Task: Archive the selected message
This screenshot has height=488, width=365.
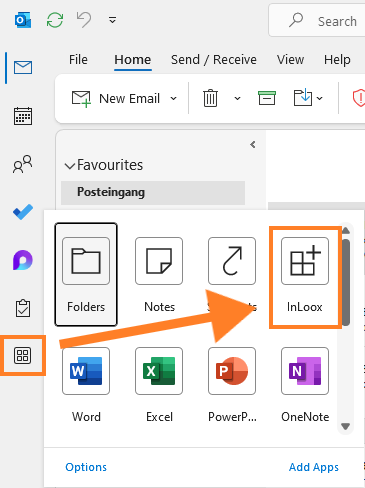Action: pos(267,98)
